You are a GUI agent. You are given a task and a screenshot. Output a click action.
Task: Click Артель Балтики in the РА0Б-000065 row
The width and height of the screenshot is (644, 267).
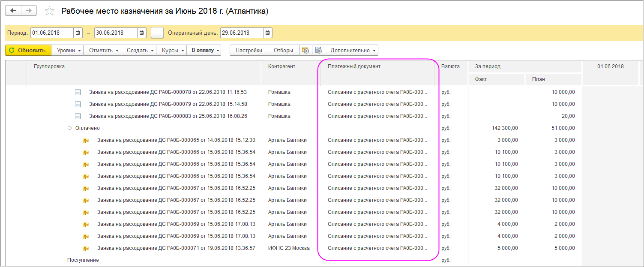[x=288, y=140]
